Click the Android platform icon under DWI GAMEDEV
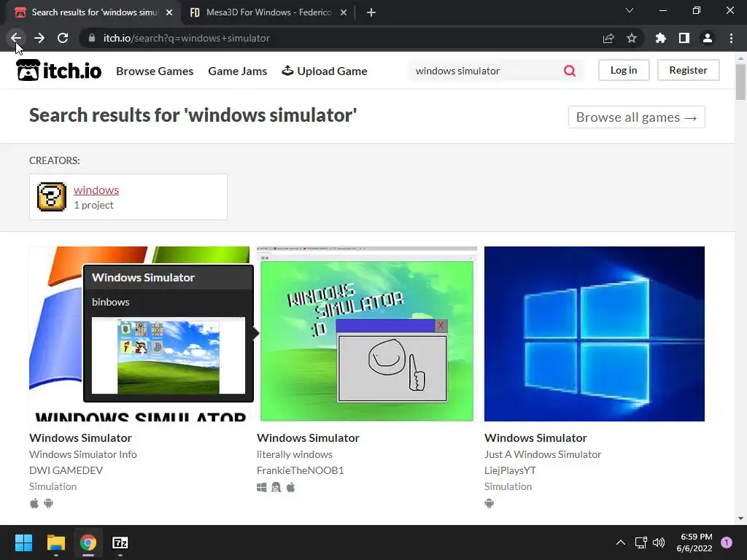 pyautogui.click(x=49, y=503)
